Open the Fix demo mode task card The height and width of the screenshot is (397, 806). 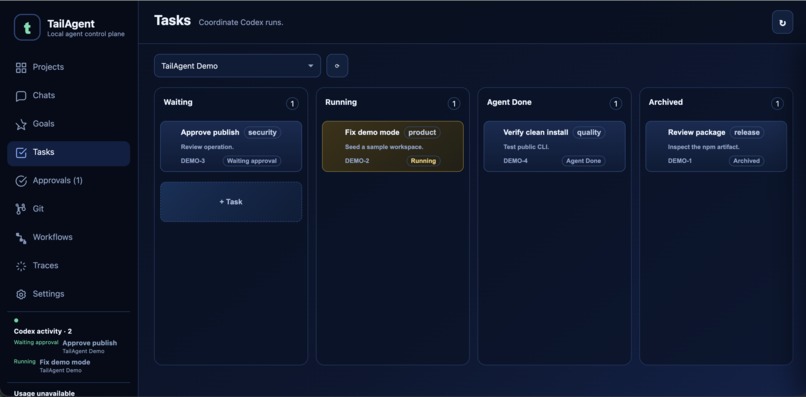[393, 146]
